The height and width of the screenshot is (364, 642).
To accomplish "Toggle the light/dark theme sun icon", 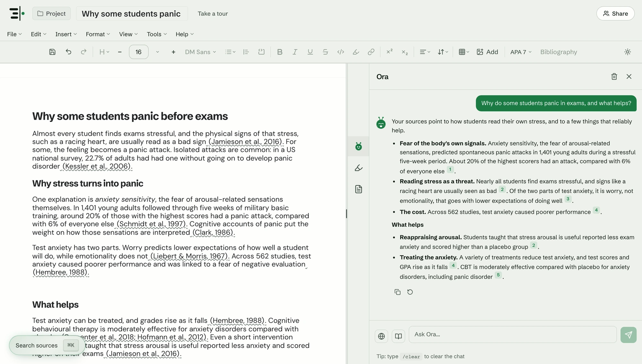I will [628, 52].
